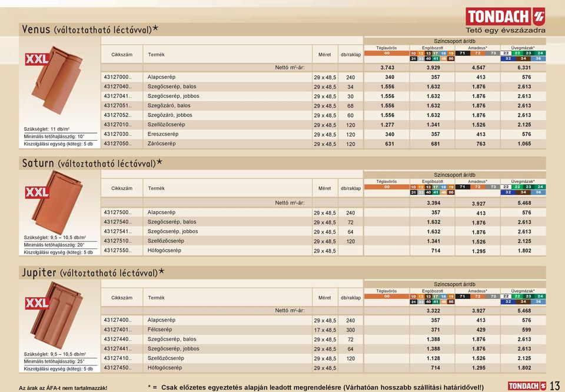Select article number 43127000.. in Venus
The height and width of the screenshot is (392, 565).
(118, 77)
